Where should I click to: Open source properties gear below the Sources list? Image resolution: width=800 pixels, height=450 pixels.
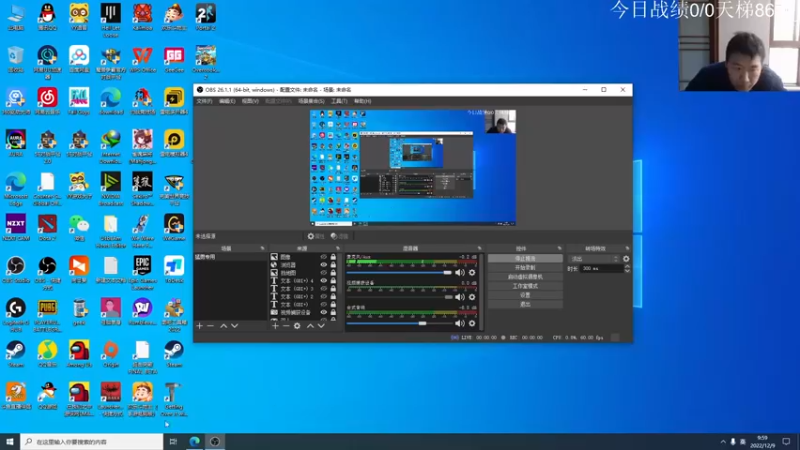point(297,326)
